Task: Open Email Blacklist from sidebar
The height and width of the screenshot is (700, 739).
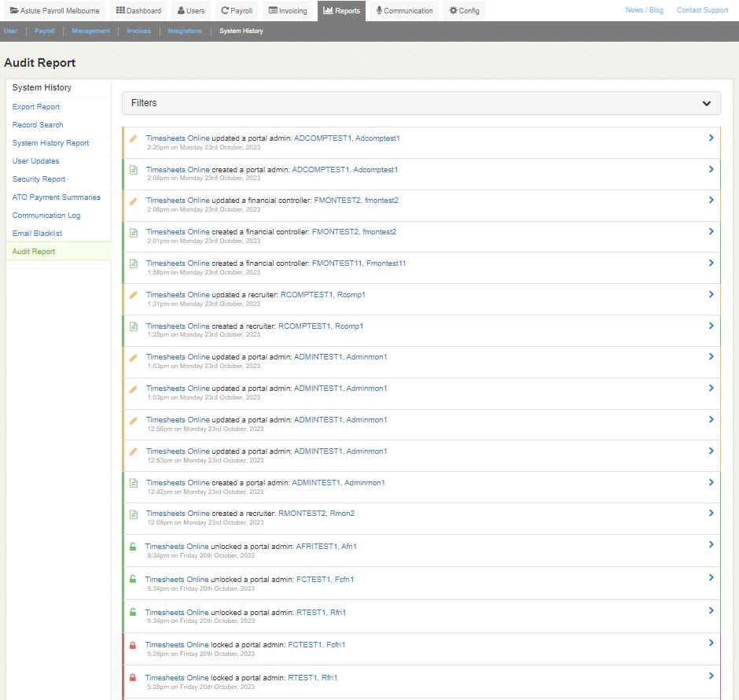Action: (x=37, y=234)
